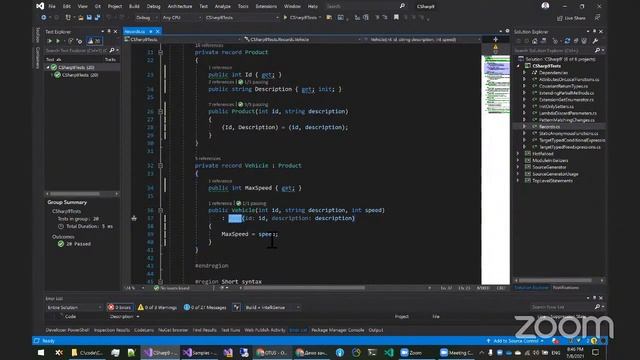The height and width of the screenshot is (360, 640).
Task: Click the Search Test Explorer input field
Action: coord(76,50)
